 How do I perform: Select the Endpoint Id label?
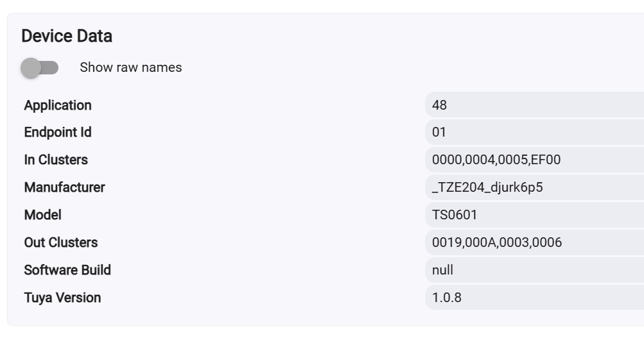tap(58, 133)
